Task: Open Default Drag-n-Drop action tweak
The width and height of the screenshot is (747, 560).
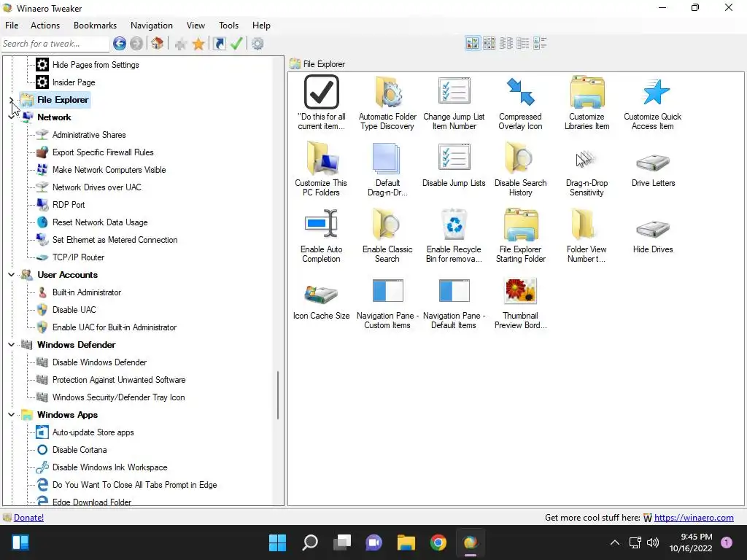Action: tap(387, 168)
